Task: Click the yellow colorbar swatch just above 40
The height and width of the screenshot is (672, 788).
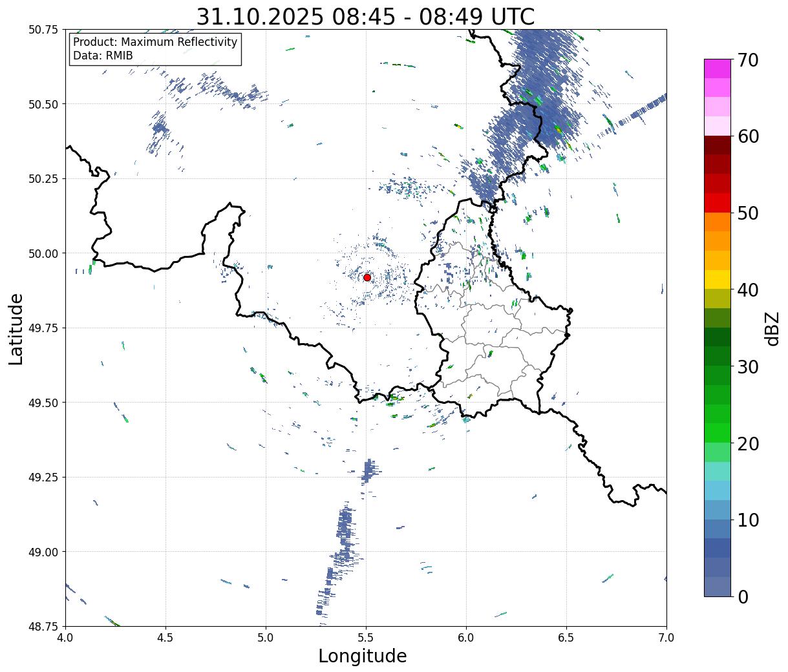Action: pyautogui.click(x=718, y=280)
